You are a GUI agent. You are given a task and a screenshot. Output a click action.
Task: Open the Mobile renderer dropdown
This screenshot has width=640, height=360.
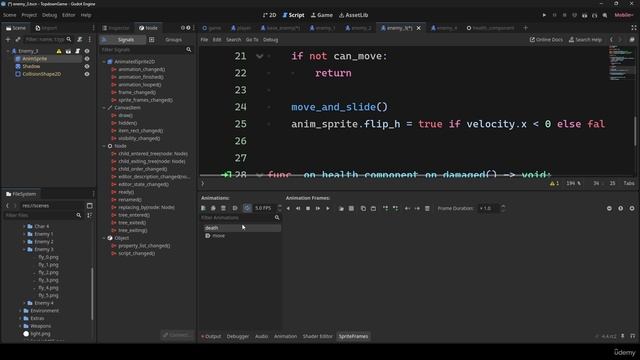pyautogui.click(x=624, y=15)
